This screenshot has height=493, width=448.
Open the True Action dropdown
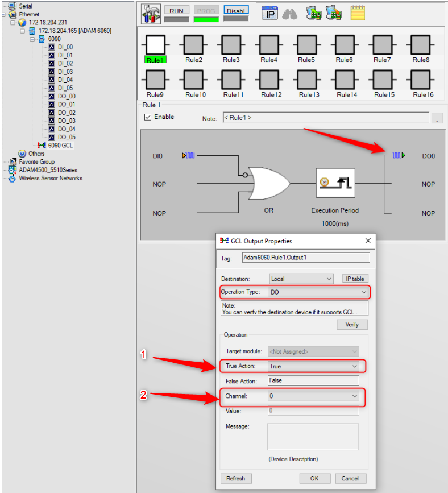(x=313, y=366)
